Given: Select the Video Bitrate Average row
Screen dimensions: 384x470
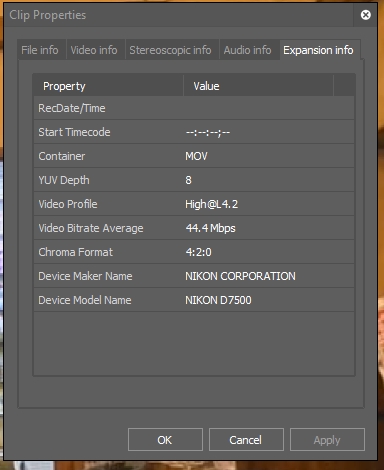Looking at the screenshot, I should 194,228.
